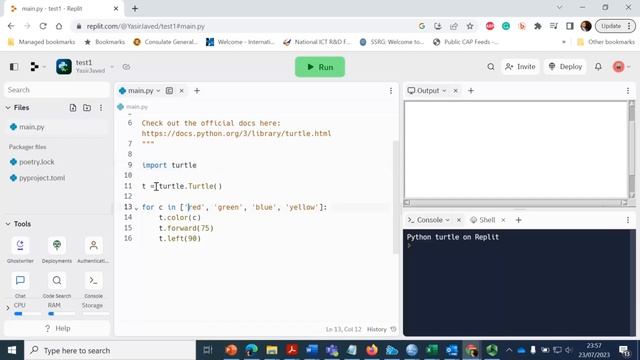This screenshot has height=360, width=640.
Task: Collapse the Tools section
Action: pyautogui.click(x=8, y=224)
